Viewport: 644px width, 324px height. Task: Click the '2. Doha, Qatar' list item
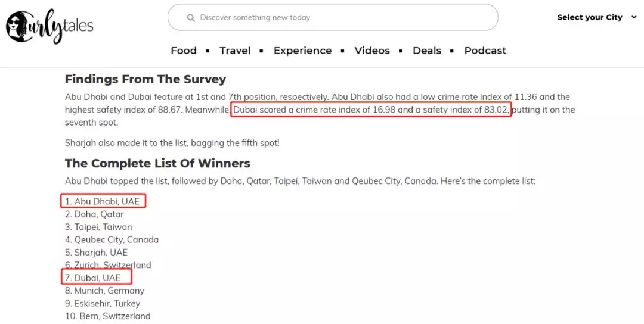94,214
